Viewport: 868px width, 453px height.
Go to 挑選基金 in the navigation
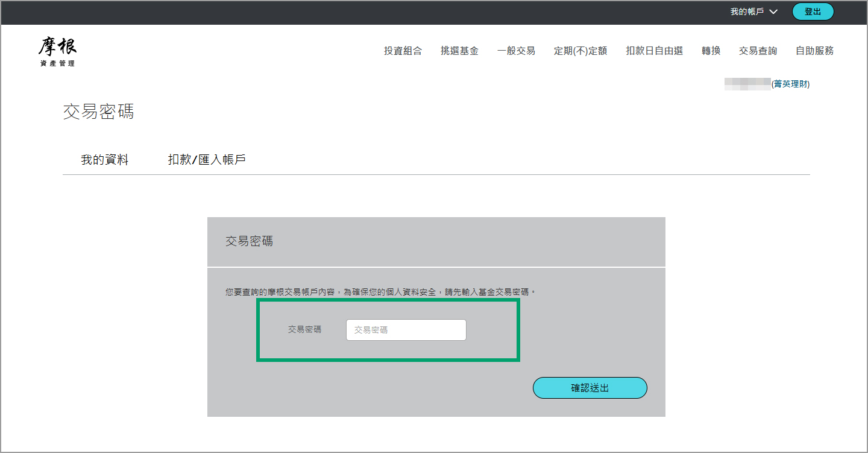point(459,51)
